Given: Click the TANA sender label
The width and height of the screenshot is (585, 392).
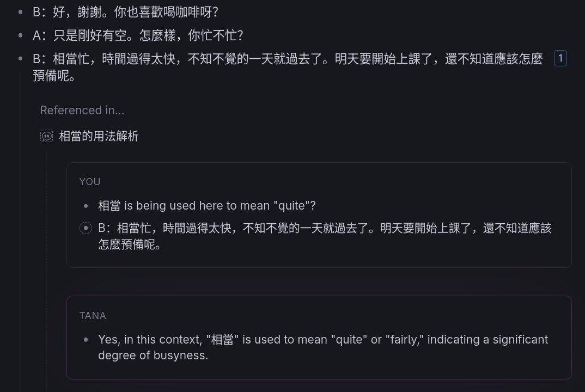Looking at the screenshot, I should click(x=93, y=316).
